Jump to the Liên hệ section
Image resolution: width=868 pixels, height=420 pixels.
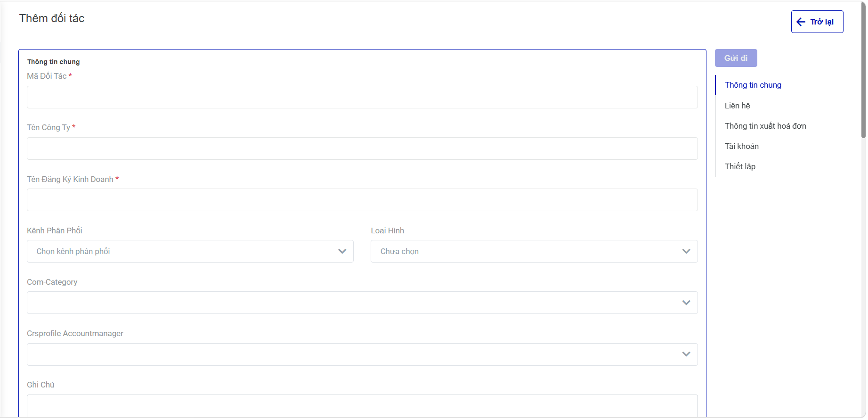point(738,106)
